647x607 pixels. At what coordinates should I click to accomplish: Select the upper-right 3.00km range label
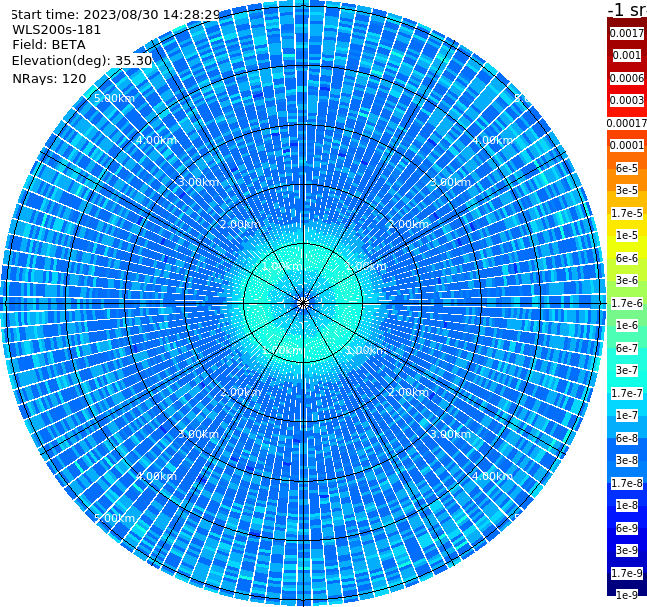coord(451,182)
